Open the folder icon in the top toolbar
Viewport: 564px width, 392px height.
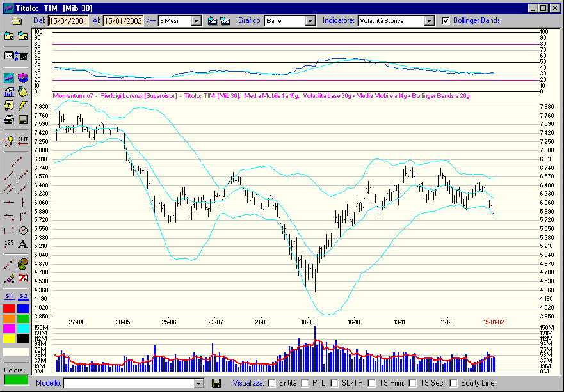click(17, 21)
